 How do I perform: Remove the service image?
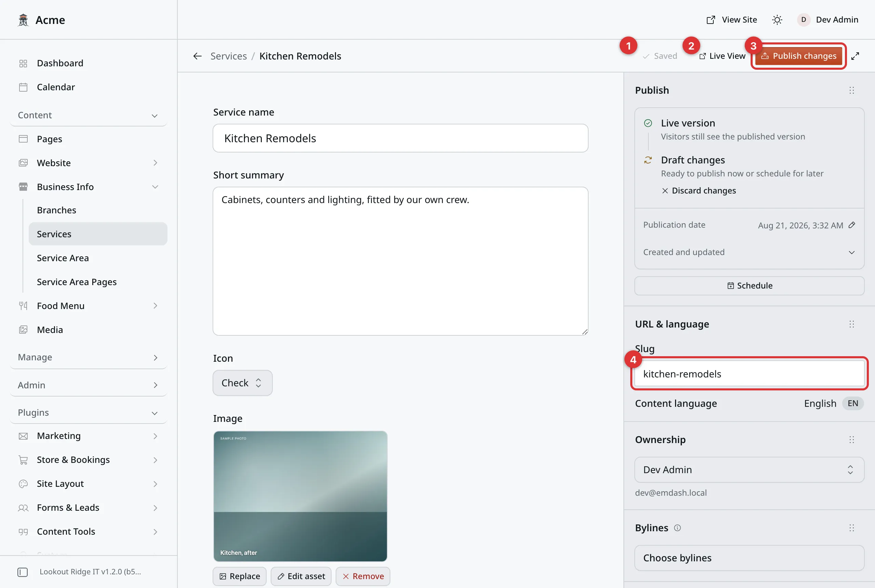[363, 576]
